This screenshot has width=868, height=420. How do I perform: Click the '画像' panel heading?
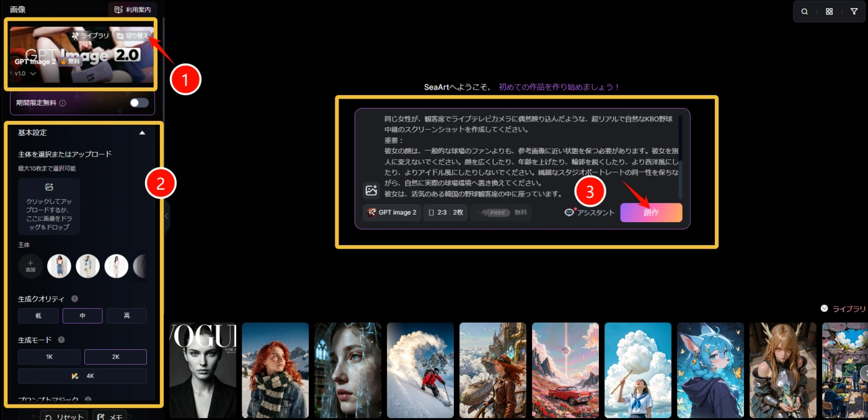tap(18, 9)
